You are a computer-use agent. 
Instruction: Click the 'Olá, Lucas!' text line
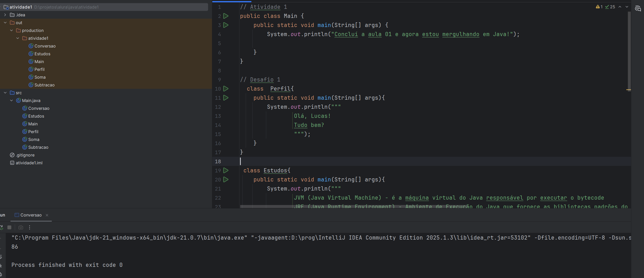[312, 116]
